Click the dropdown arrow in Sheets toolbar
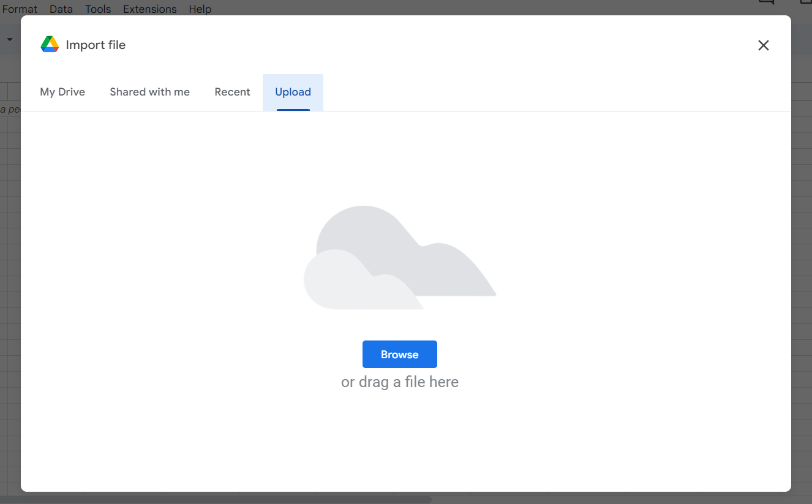This screenshot has width=812, height=504. [x=10, y=39]
